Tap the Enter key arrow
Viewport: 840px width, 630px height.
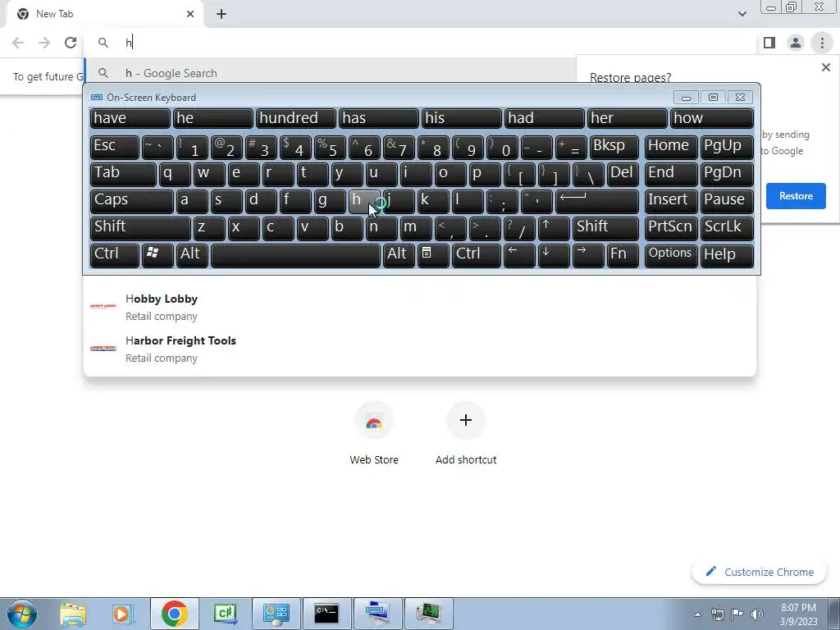click(597, 202)
